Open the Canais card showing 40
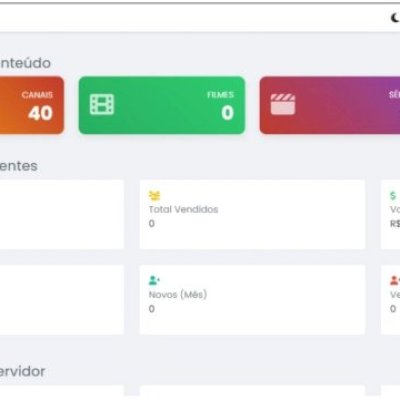This screenshot has width=400, height=400. tap(32, 105)
